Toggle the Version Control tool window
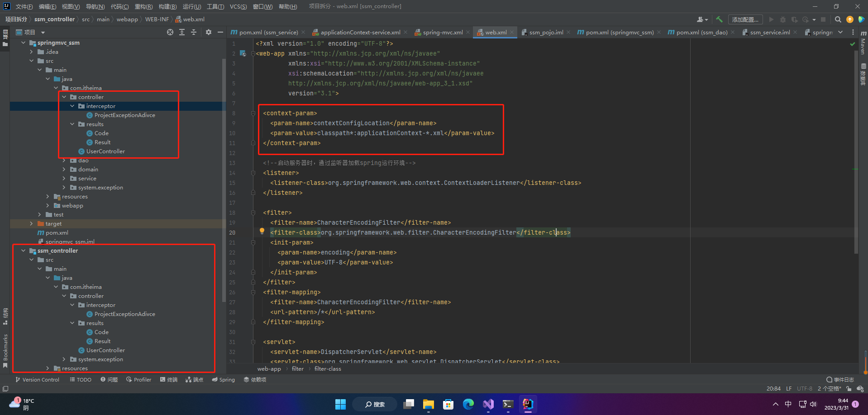Viewport: 868px width, 415px height. click(37, 380)
